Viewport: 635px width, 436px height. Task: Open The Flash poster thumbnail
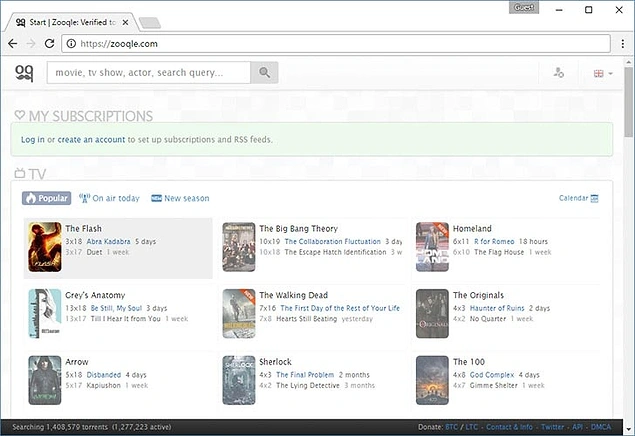[x=45, y=247]
